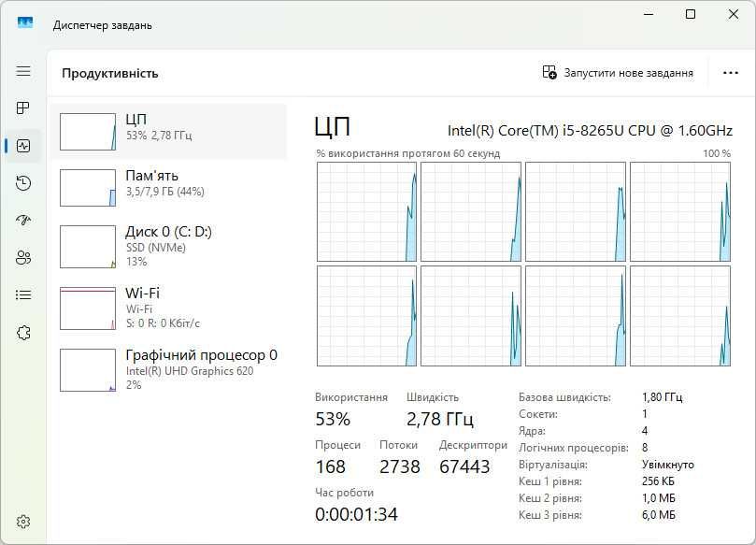The height and width of the screenshot is (545, 756).
Task: Open the Users page icon
Action: (x=23, y=258)
